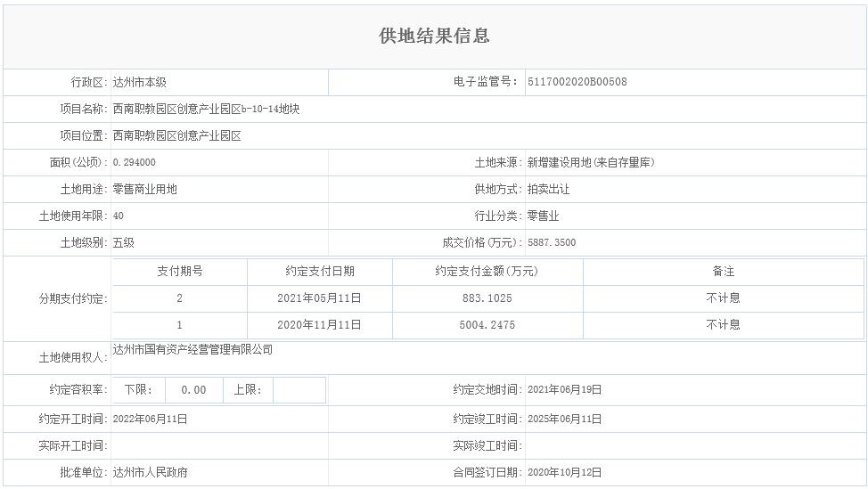Click the 实际开工时间 label

point(73,446)
